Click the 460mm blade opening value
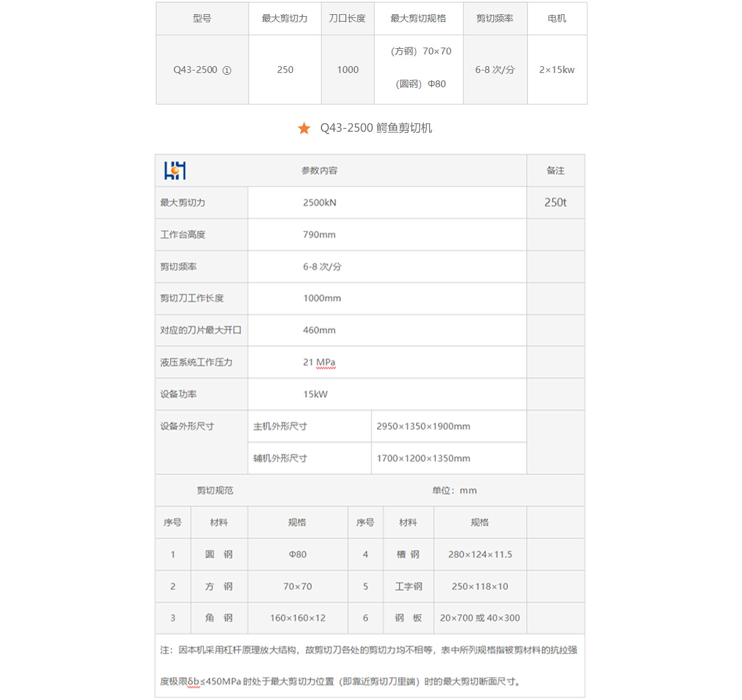742x700 pixels. (319, 330)
